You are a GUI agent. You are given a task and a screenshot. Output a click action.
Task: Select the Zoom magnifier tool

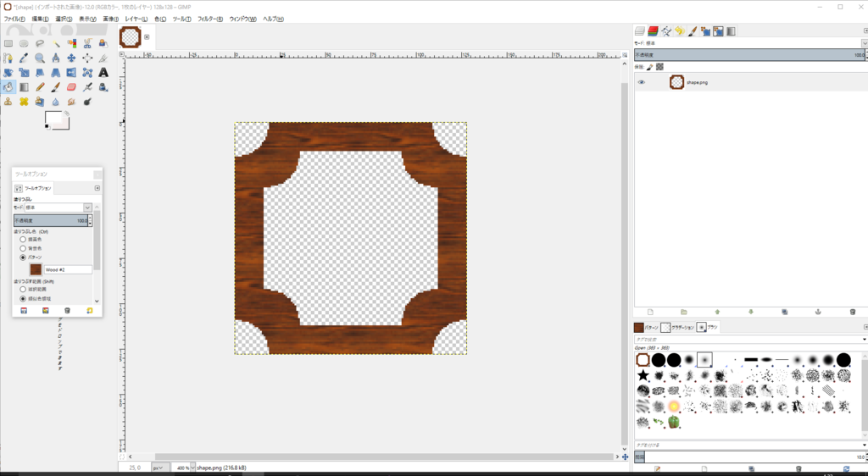(40, 58)
